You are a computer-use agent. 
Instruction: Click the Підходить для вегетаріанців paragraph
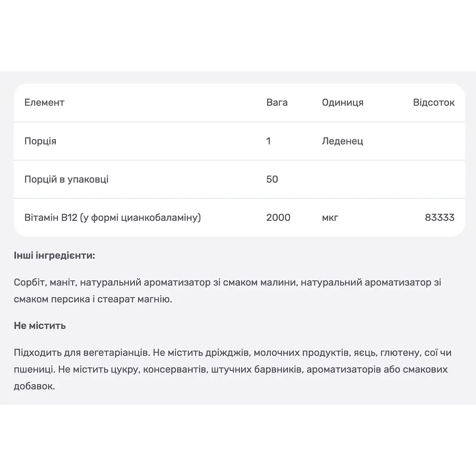[232, 370]
